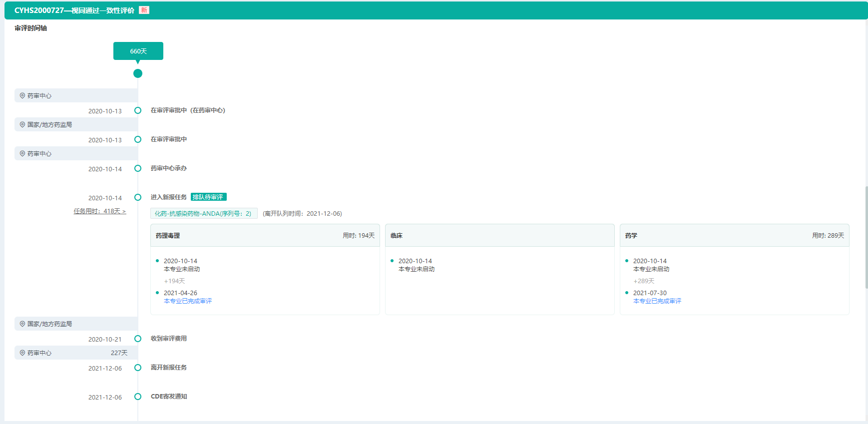Click the 660天 total duration badge

point(138,51)
